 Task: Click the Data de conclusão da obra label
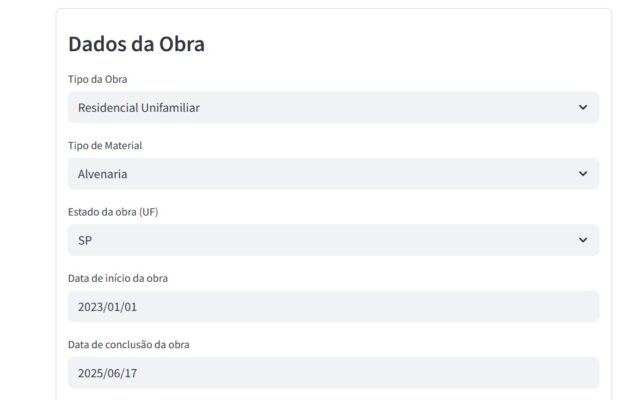(129, 344)
